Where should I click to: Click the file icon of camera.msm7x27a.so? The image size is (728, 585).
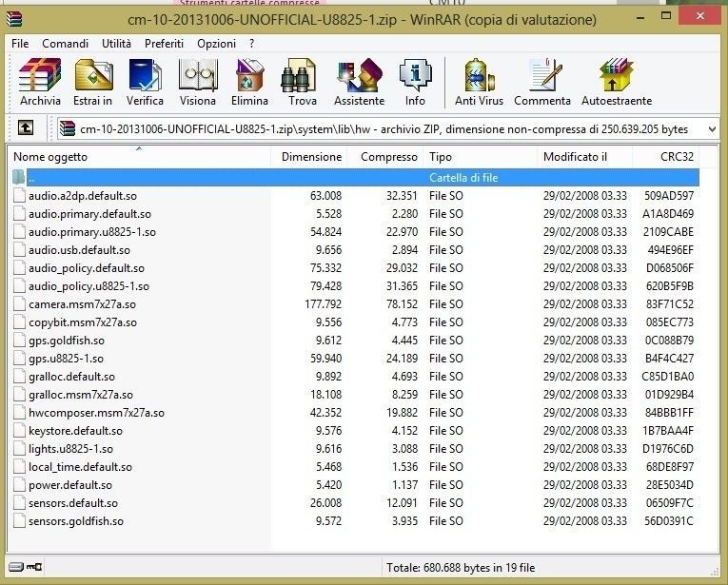(19, 303)
